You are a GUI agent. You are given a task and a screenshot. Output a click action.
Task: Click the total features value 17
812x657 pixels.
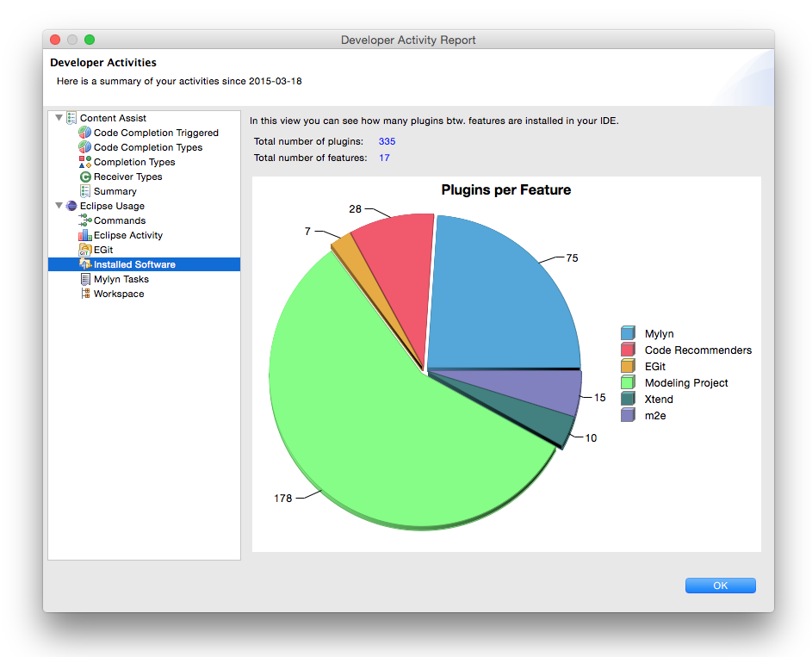pos(384,158)
